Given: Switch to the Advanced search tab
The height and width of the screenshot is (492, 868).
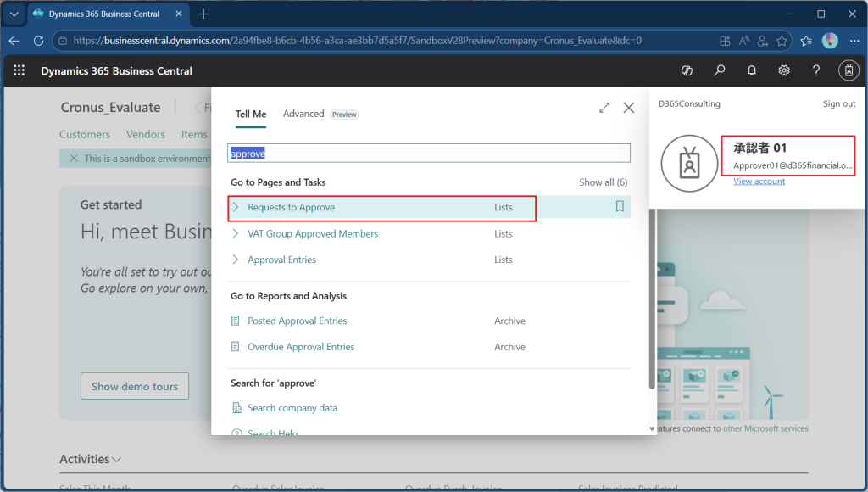Looking at the screenshot, I should (x=303, y=114).
